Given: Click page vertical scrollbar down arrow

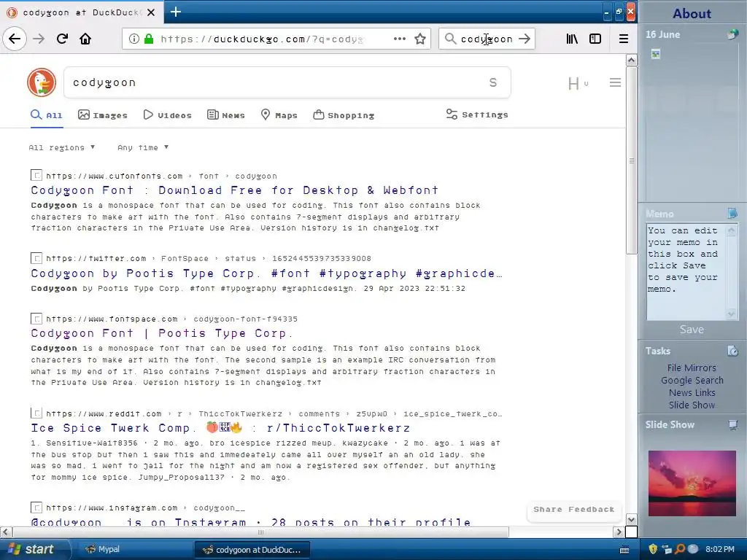Looking at the screenshot, I should tap(631, 519).
